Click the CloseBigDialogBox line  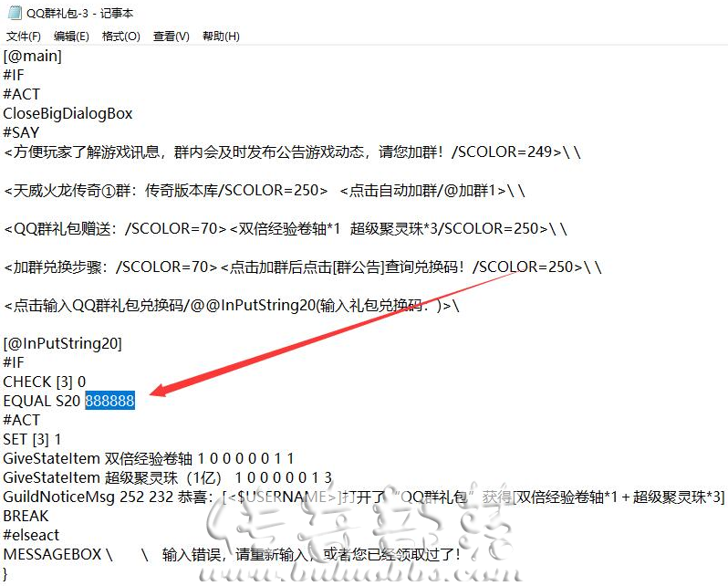[x=68, y=113]
